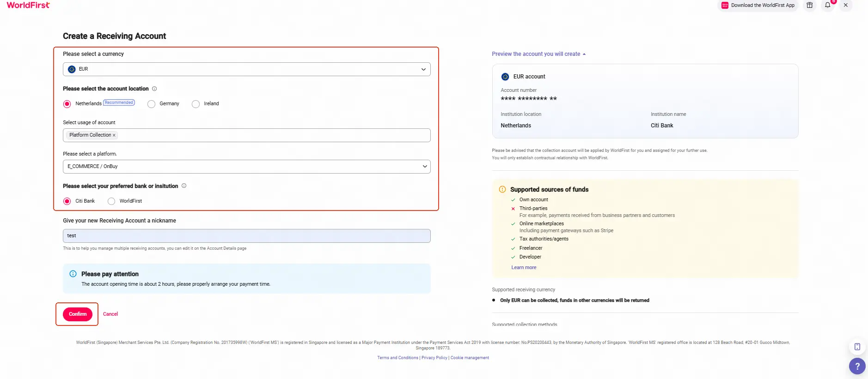
Task: Select Germany as account location
Action: click(x=151, y=104)
